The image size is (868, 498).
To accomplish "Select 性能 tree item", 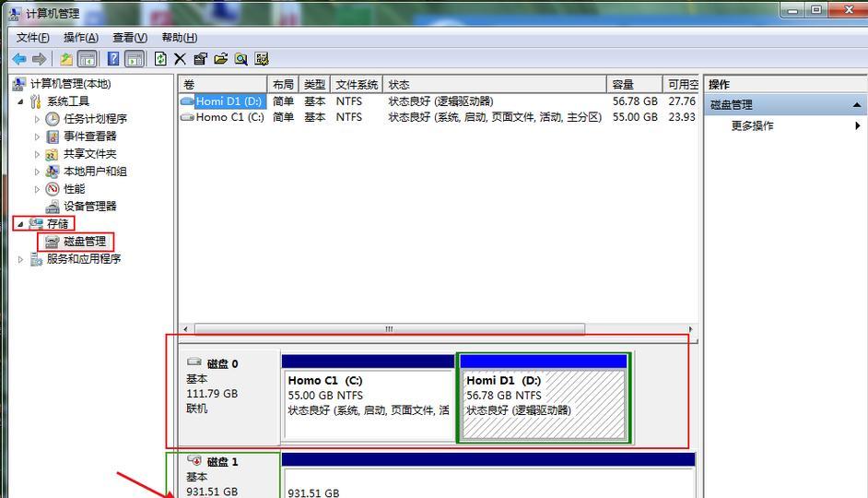I will click(x=75, y=189).
